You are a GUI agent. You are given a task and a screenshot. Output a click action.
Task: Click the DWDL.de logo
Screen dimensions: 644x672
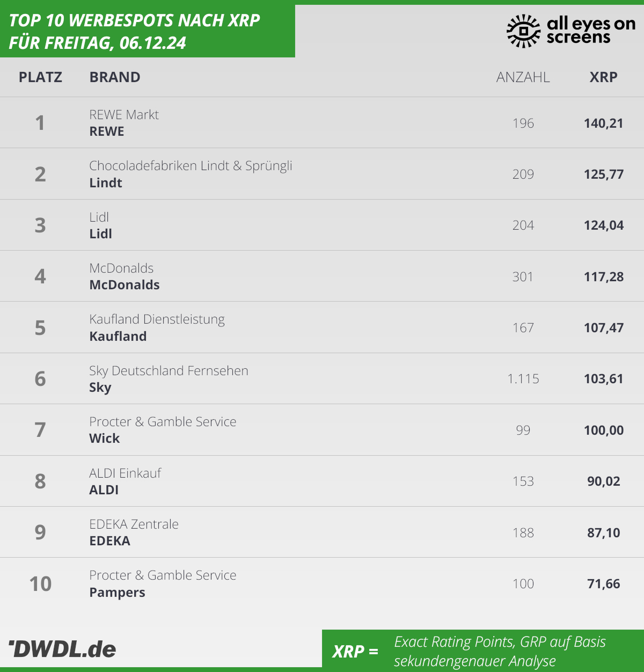pos(62,649)
